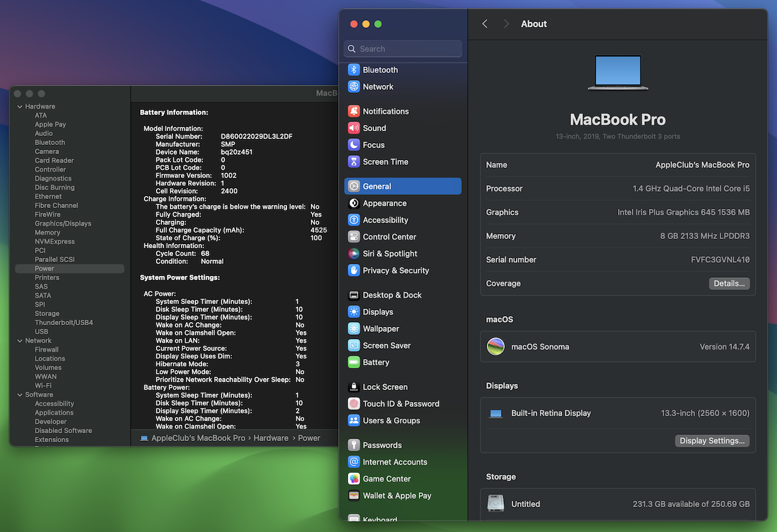Click Power in System Information path bar
Image resolution: width=777 pixels, height=532 pixels.
309,438
